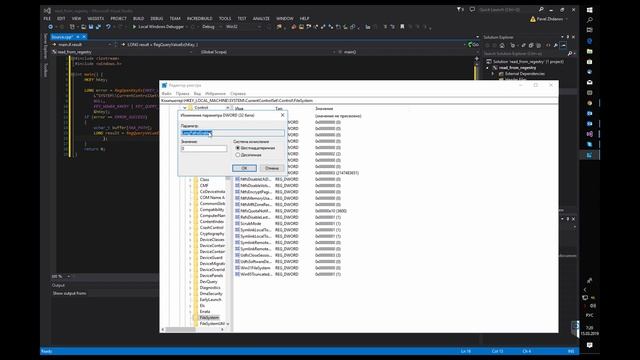Click the registry tree horizontal scrollbar
The width and height of the screenshot is (640, 360).
(194, 329)
